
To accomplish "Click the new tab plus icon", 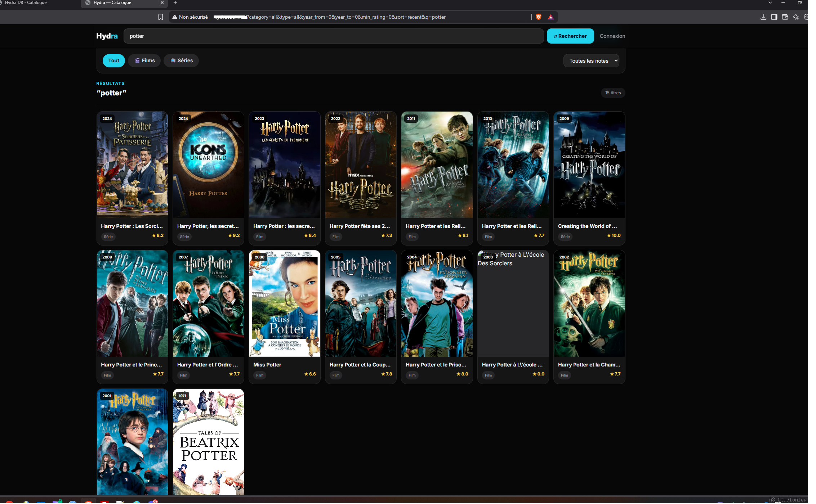I will (x=175, y=3).
